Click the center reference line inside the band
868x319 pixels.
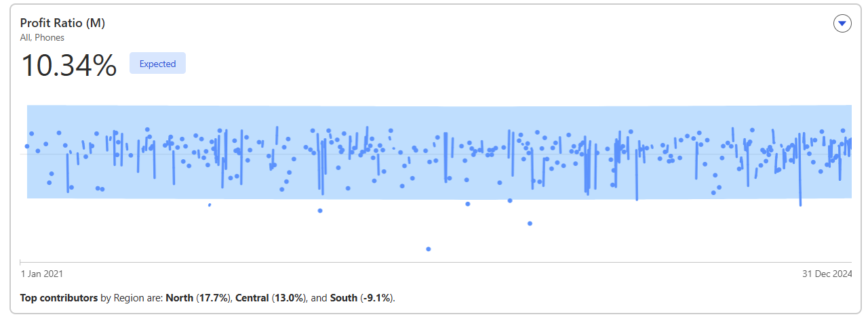439,154
